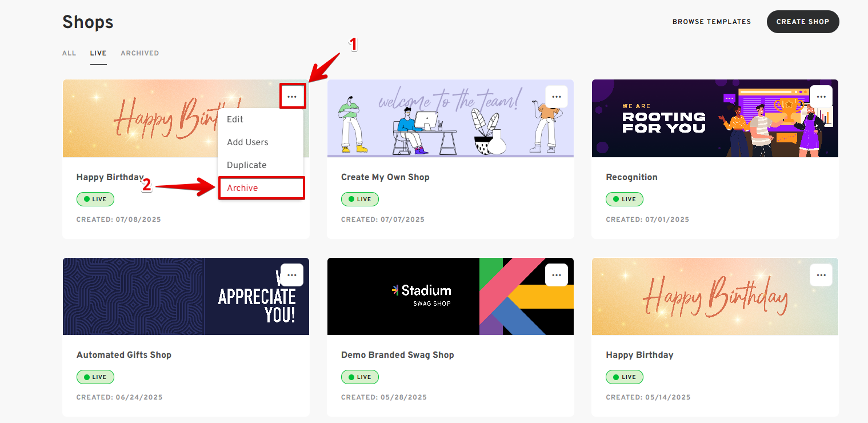This screenshot has width=868, height=423.
Task: Archive the Happy Birthday shop
Action: tap(243, 188)
